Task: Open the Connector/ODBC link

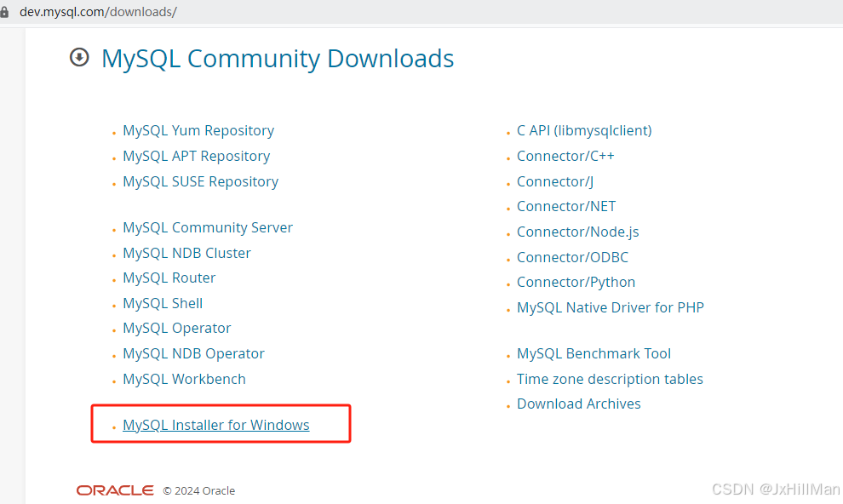Action: point(572,257)
